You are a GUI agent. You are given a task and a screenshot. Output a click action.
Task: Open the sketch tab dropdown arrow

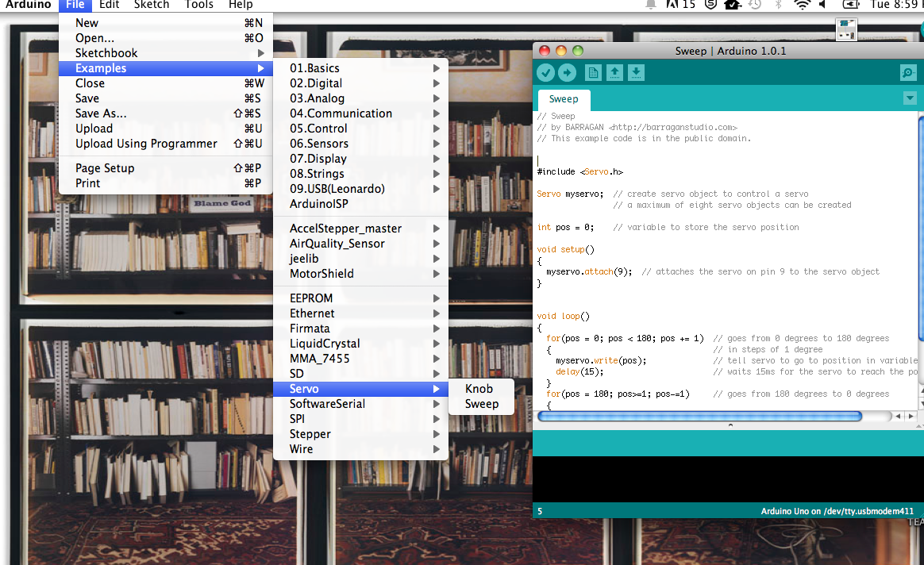tap(910, 98)
